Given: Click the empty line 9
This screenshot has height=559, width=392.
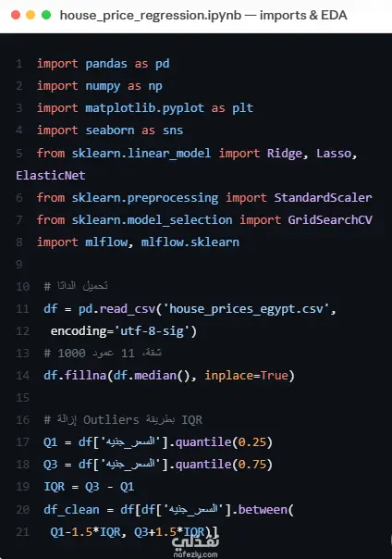Looking at the screenshot, I should [x=196, y=264].
